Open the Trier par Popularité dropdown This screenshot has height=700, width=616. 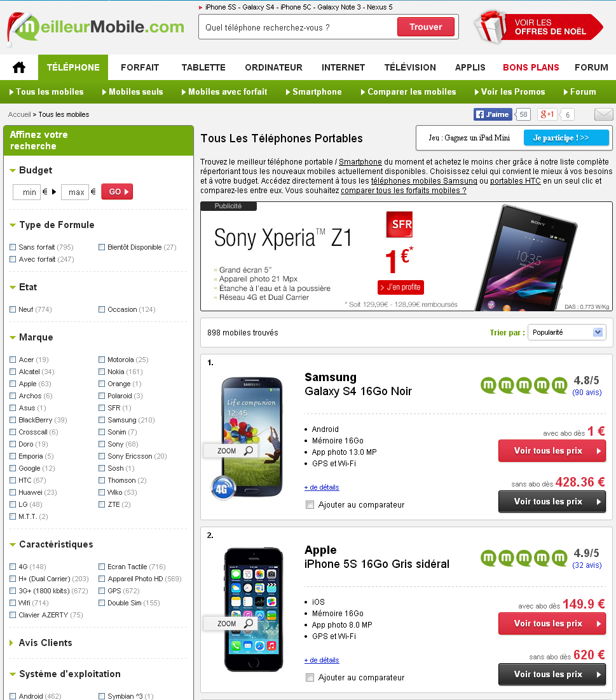coord(566,332)
